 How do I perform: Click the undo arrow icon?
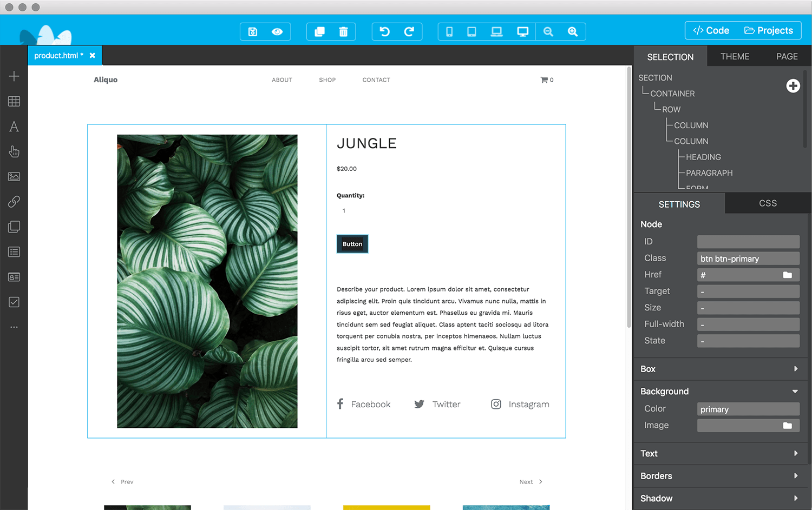click(x=384, y=31)
